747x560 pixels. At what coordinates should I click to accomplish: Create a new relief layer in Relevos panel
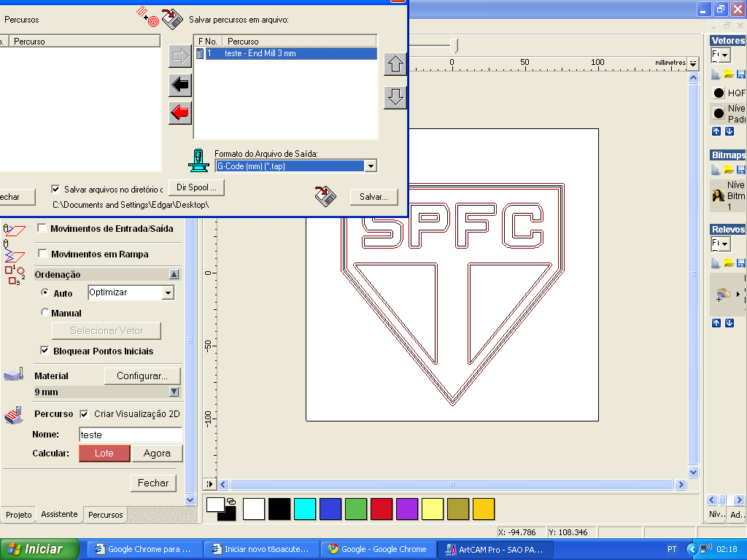click(x=716, y=262)
